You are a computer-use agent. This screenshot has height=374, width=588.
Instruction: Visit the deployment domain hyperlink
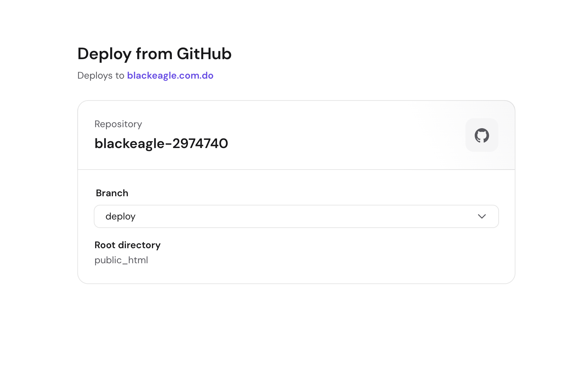(x=170, y=76)
